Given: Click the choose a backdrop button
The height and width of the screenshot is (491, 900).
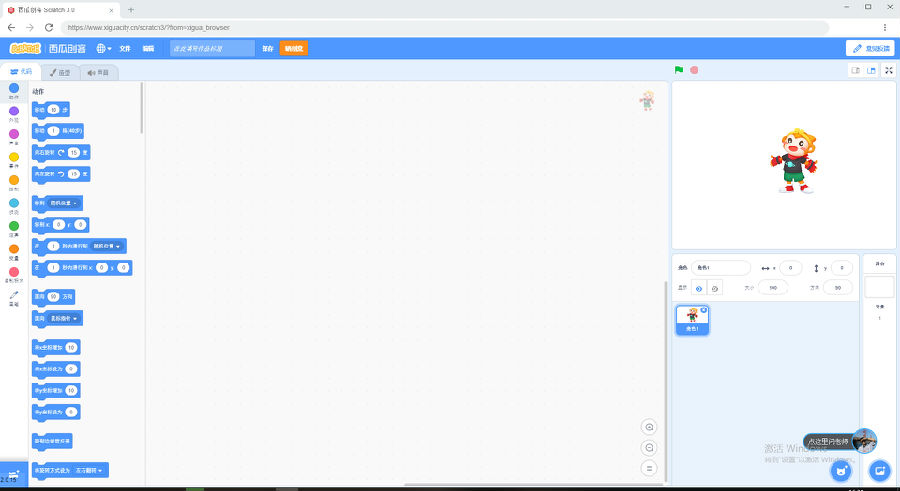Looking at the screenshot, I should coord(879,471).
